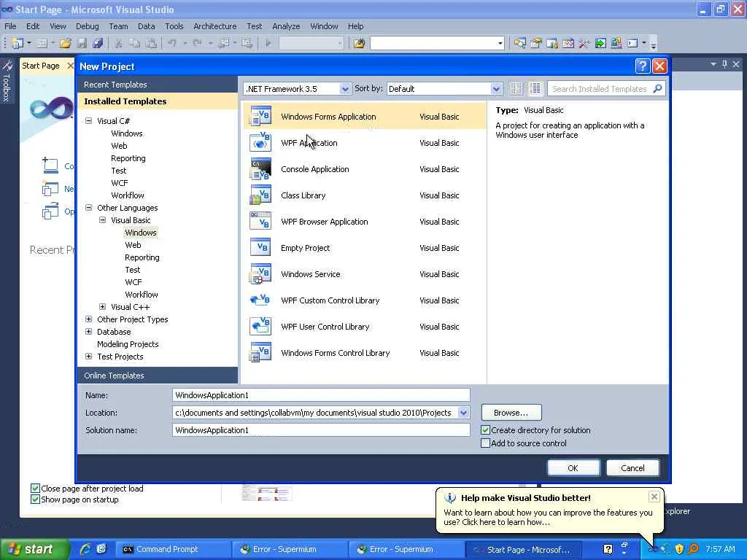Select Modeling Projects in the template tree
747x560 pixels.
click(128, 344)
